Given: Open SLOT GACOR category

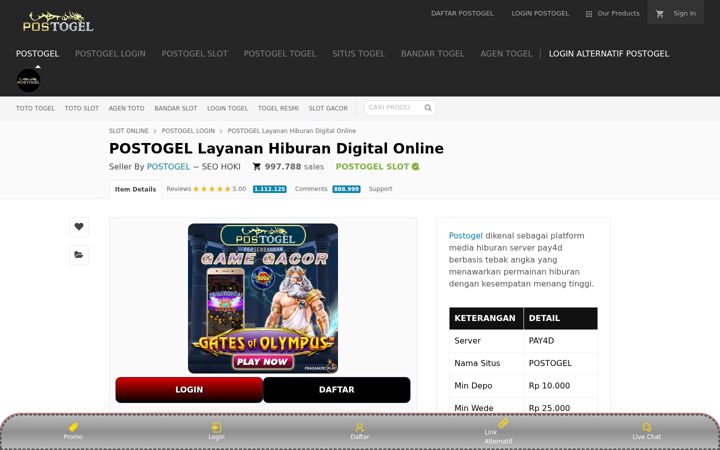Looking at the screenshot, I should pyautogui.click(x=328, y=108).
